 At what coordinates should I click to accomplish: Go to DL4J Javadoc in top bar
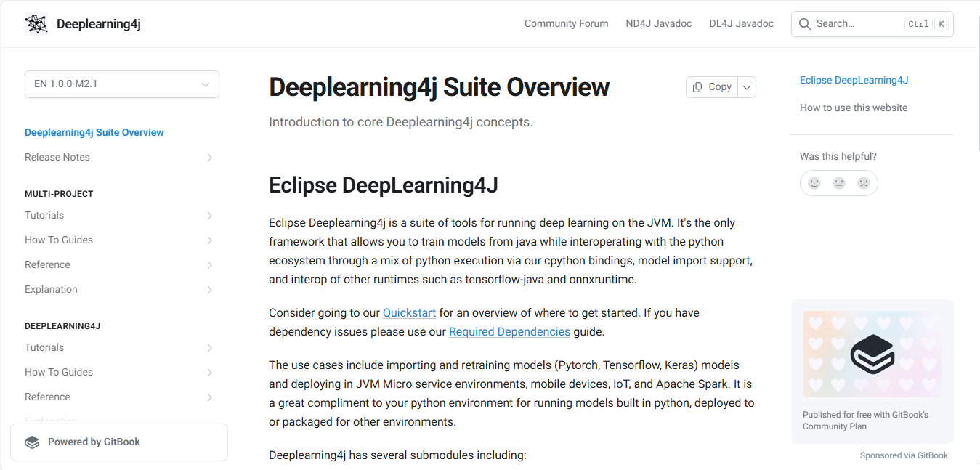click(x=741, y=24)
